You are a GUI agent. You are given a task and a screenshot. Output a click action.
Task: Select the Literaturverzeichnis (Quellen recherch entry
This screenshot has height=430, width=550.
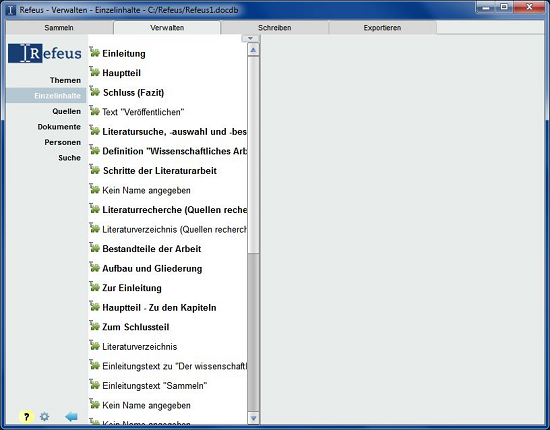(174, 229)
